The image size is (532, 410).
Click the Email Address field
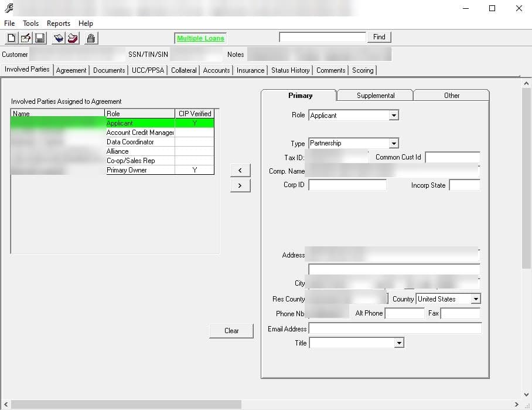[395, 328]
